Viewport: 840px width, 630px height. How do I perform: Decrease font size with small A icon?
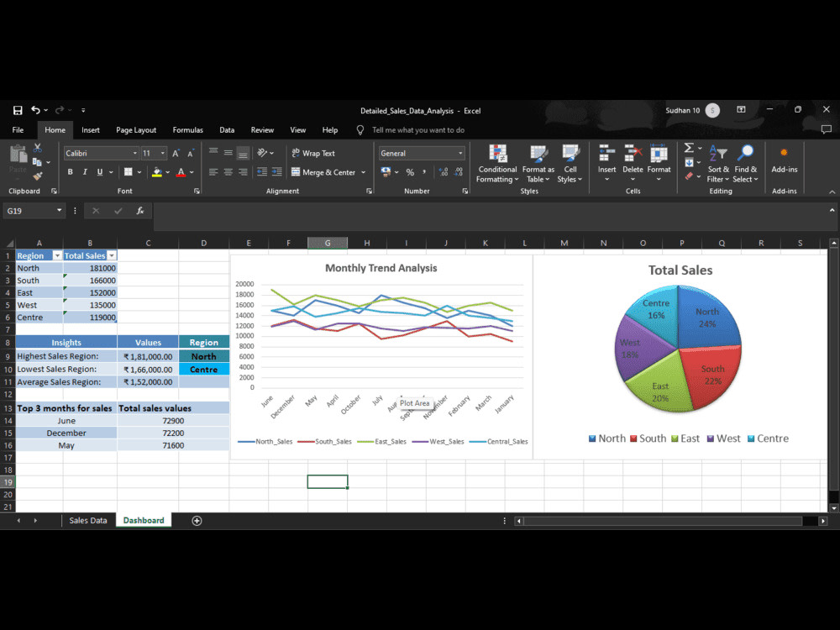coord(190,154)
